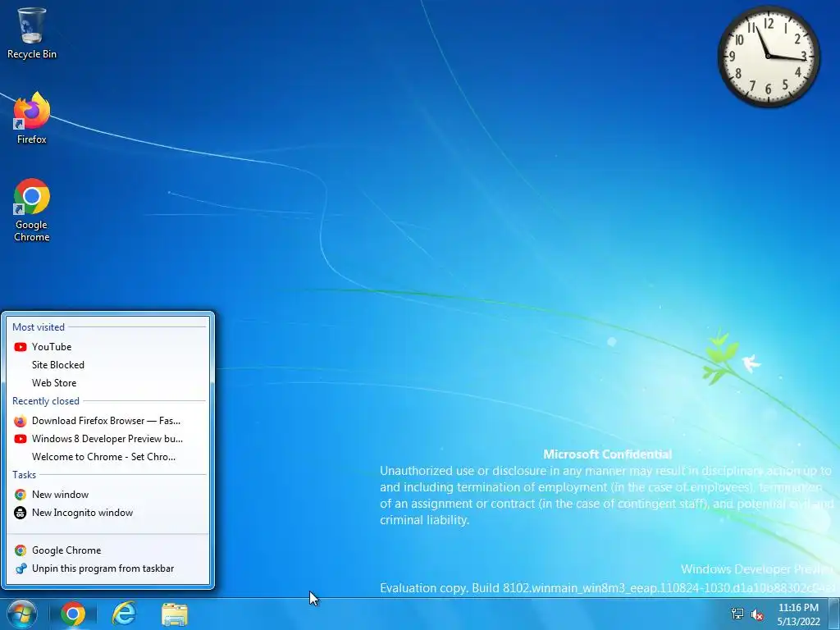Select Unpin this program from taskbar

tap(109, 568)
